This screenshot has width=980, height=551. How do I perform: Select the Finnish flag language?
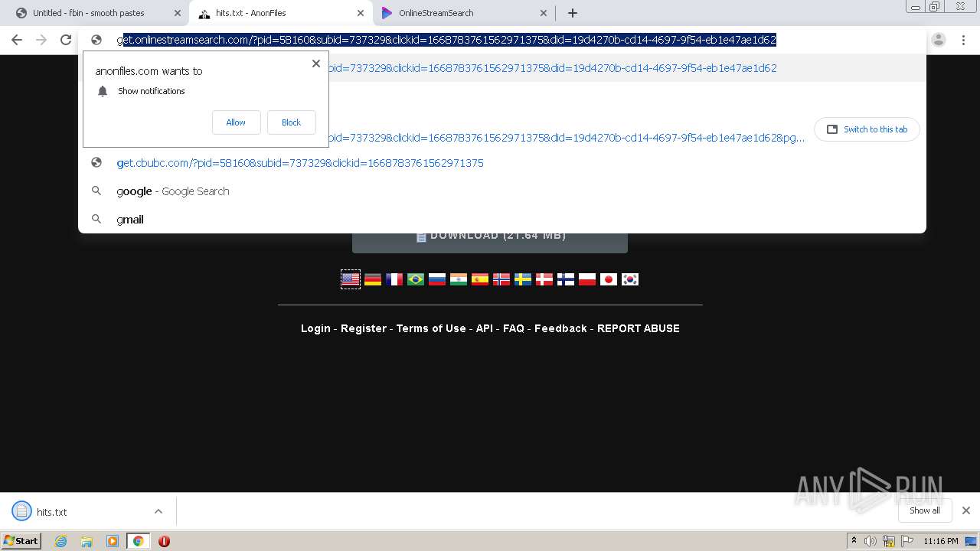[566, 279]
